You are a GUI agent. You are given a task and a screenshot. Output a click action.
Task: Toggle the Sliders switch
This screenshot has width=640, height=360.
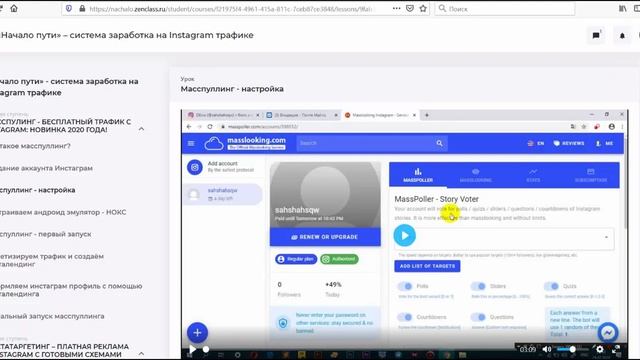478,286
